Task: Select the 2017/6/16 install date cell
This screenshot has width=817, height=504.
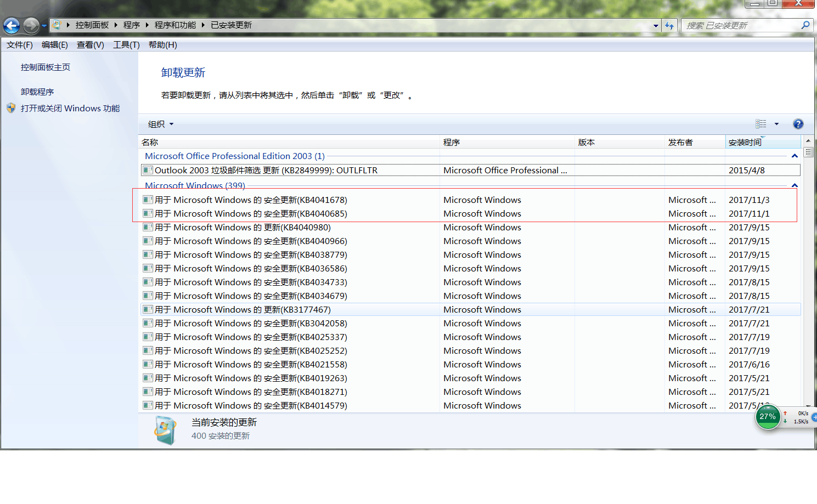Action: pyautogui.click(x=749, y=364)
